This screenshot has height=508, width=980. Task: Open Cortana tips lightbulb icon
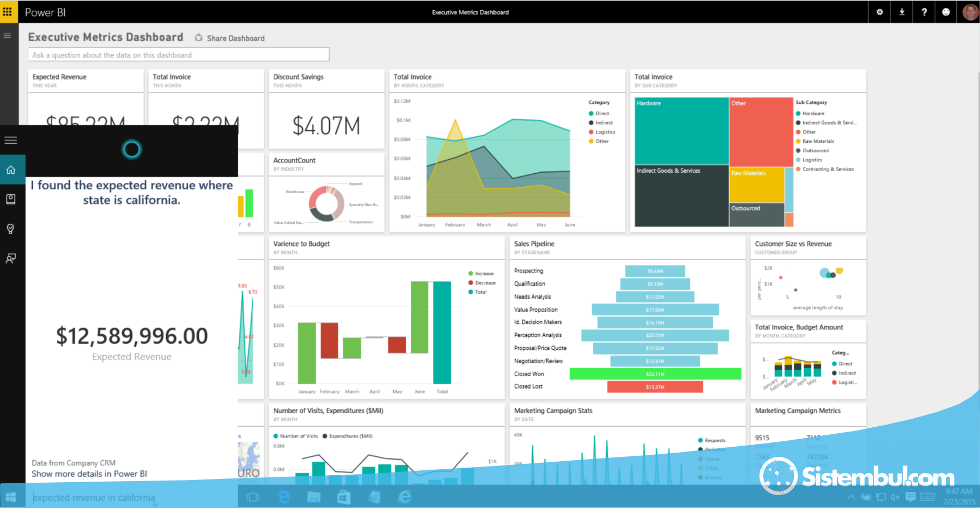(x=11, y=229)
